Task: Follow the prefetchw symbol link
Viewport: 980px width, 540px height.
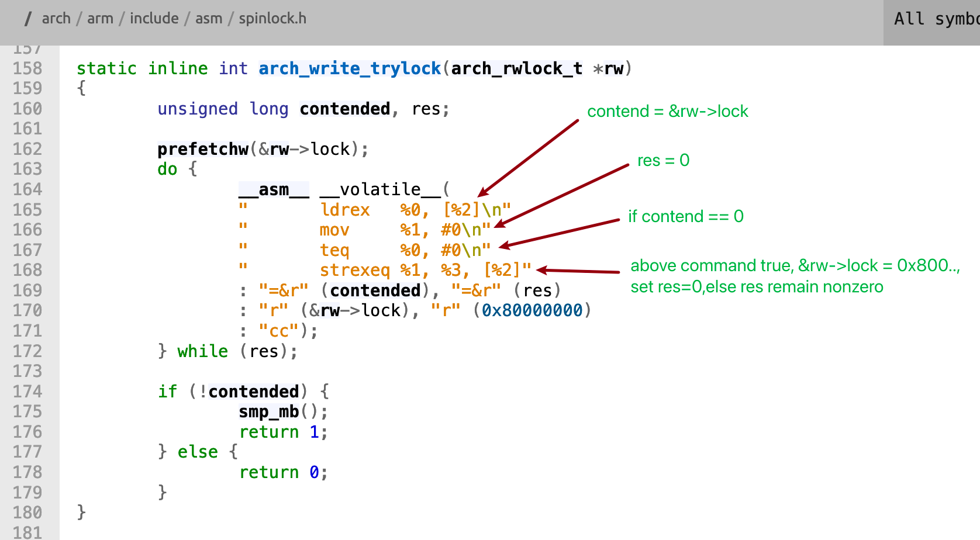Action: (203, 149)
